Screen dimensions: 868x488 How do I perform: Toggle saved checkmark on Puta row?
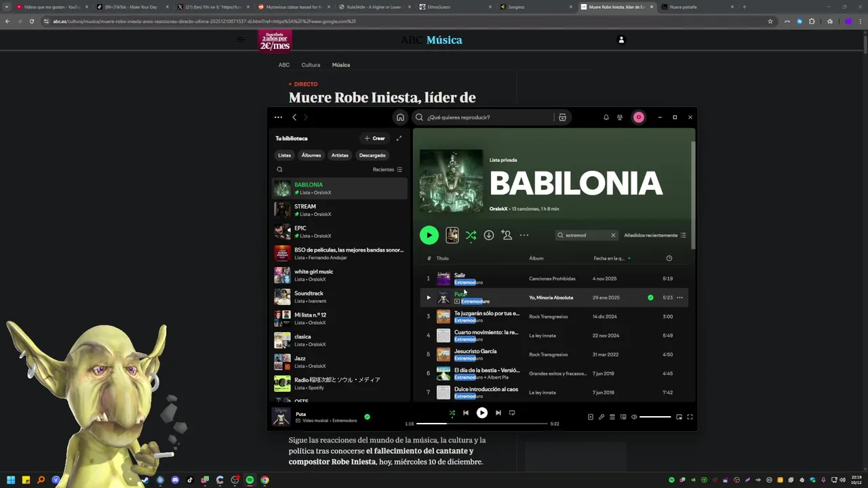[650, 298]
